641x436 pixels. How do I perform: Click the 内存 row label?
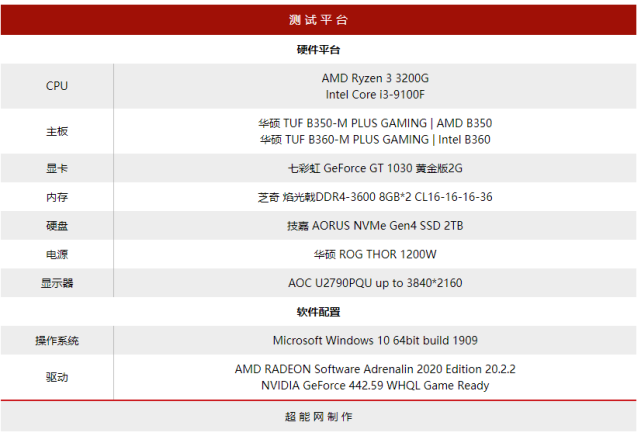click(x=57, y=197)
